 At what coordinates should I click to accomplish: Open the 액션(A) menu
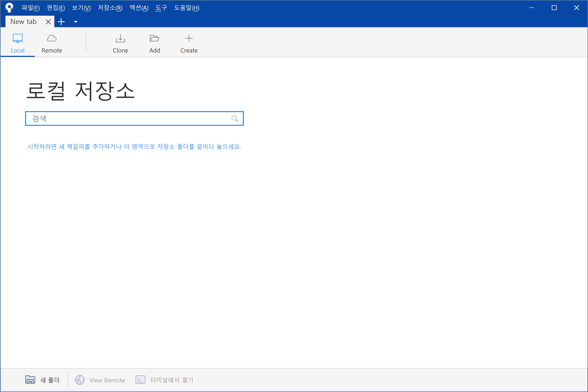pos(139,8)
